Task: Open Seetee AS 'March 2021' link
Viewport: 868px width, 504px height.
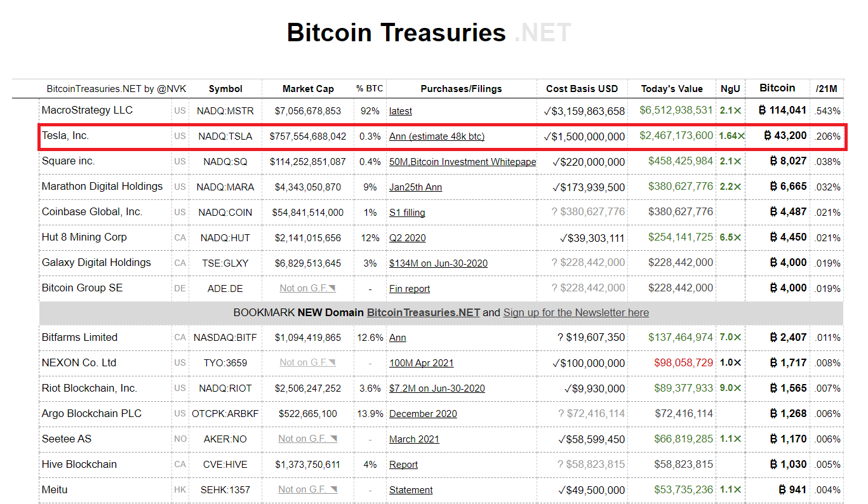Action: pos(414,439)
